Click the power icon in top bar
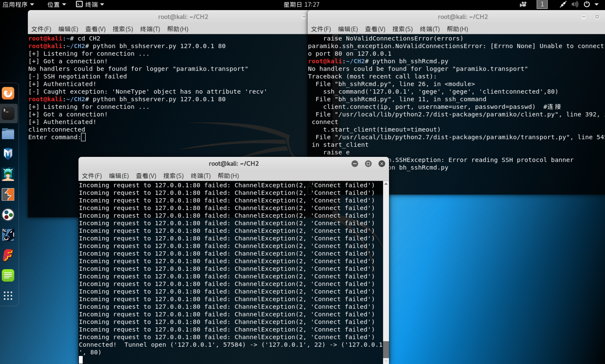This screenshot has width=605, height=364. click(x=587, y=4)
